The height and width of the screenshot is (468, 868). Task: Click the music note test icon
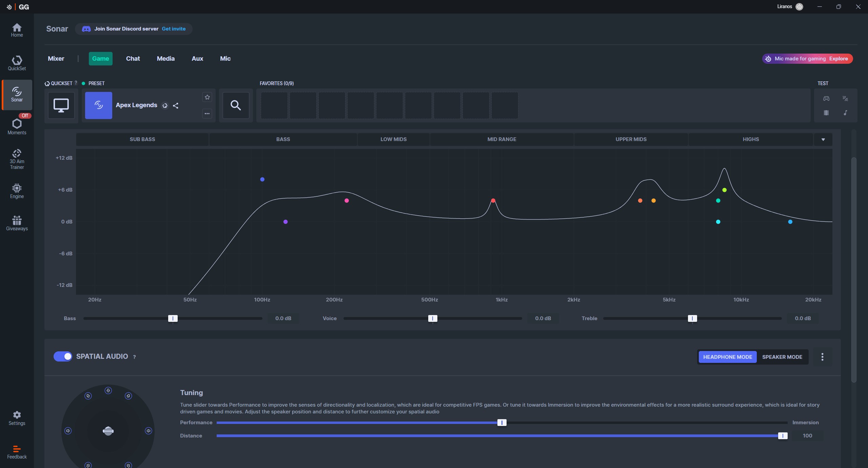845,113
